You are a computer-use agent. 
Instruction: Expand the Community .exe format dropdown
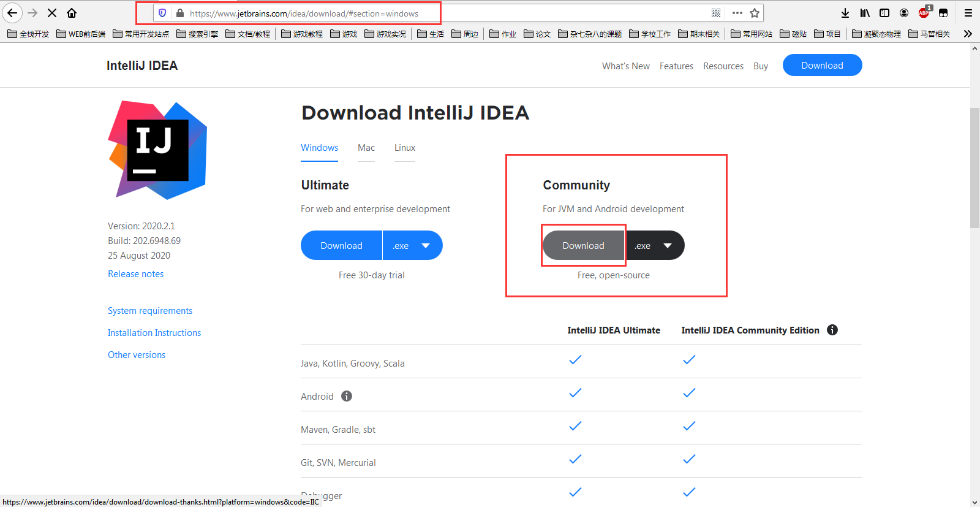(x=654, y=245)
